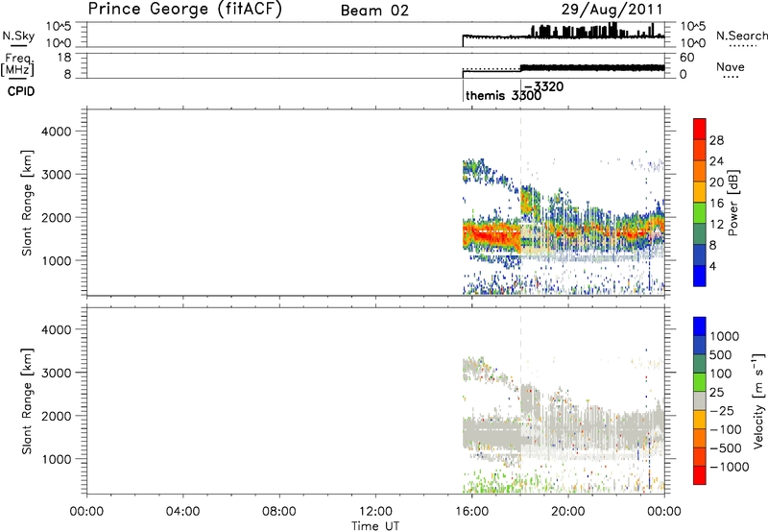Select the '12:00' time tick label

click(375, 512)
